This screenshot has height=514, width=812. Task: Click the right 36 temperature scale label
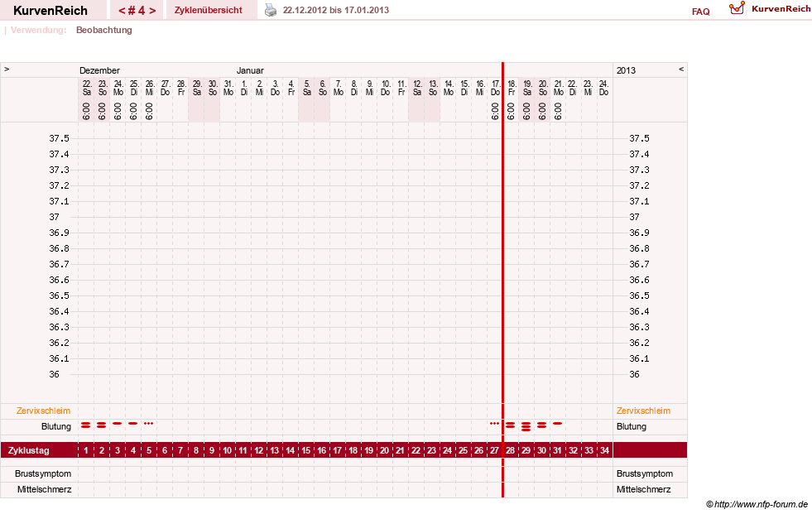pos(634,374)
